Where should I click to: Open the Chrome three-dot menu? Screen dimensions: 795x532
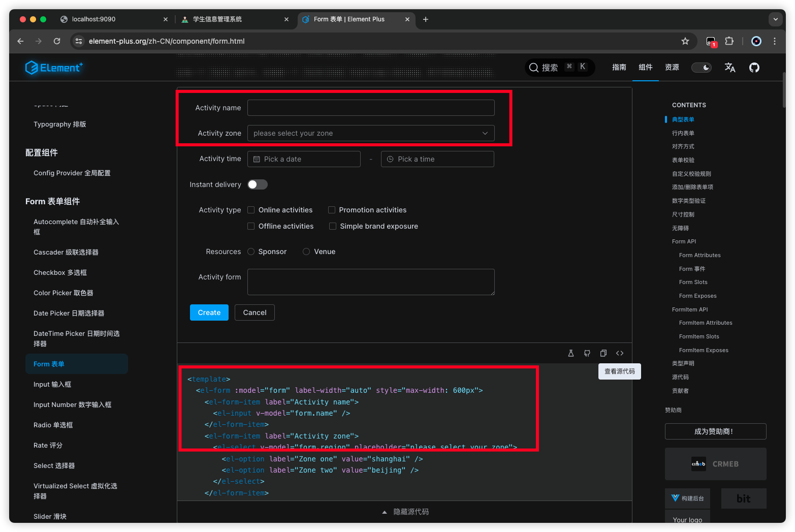(x=775, y=41)
